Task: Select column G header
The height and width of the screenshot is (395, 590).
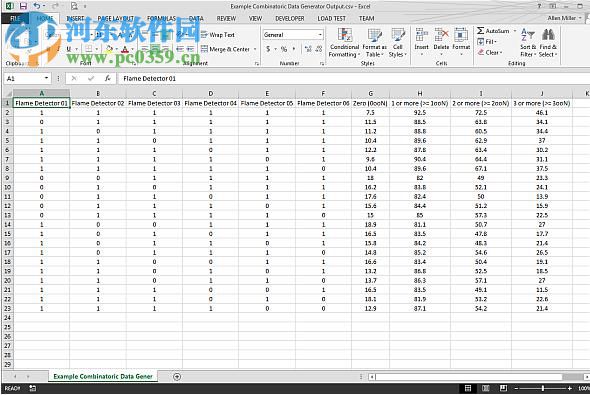Action: [x=371, y=93]
